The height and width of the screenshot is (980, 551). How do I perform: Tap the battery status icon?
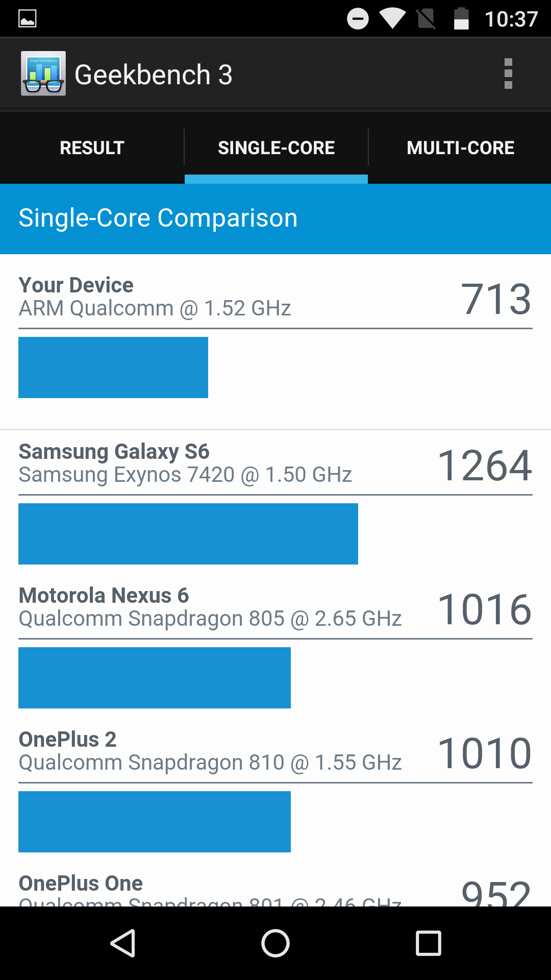pyautogui.click(x=461, y=19)
